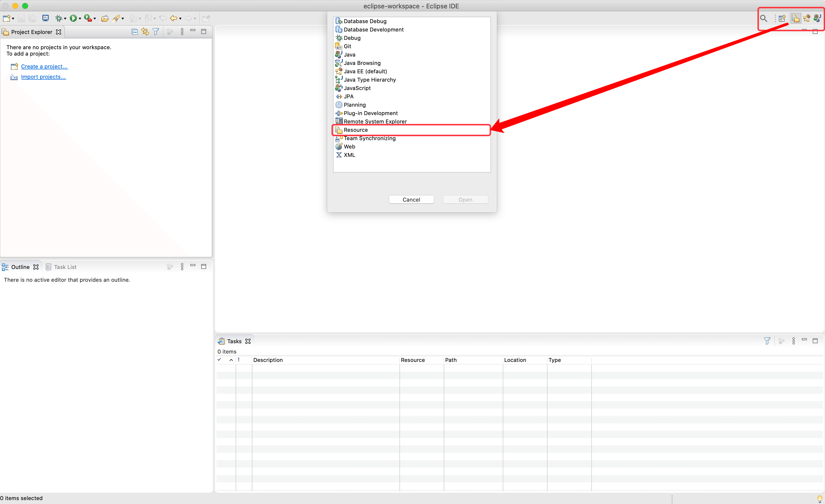Screen dimensions: 825x504
Task: Click the Next Annotation toolbar icon
Action: (133, 18)
